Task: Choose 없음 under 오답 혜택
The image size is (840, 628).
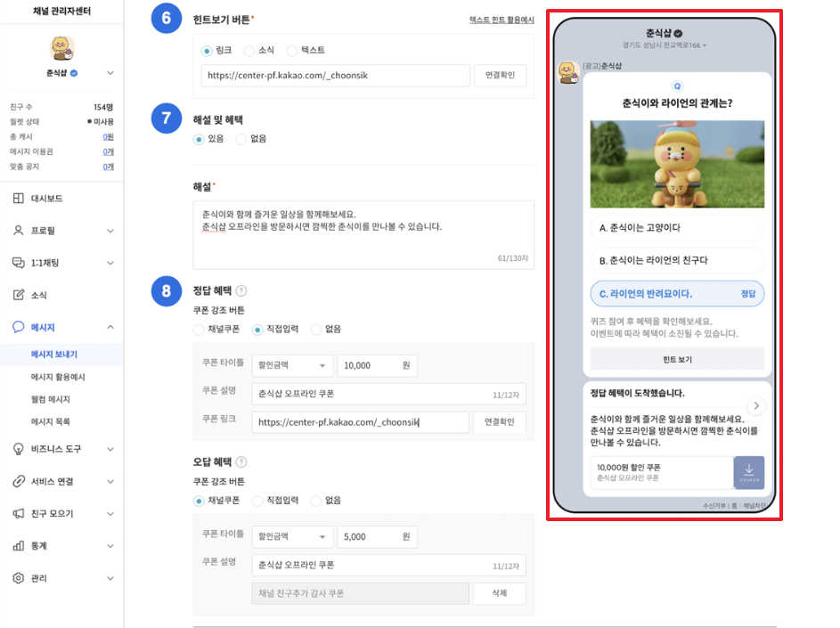Action: (x=316, y=501)
